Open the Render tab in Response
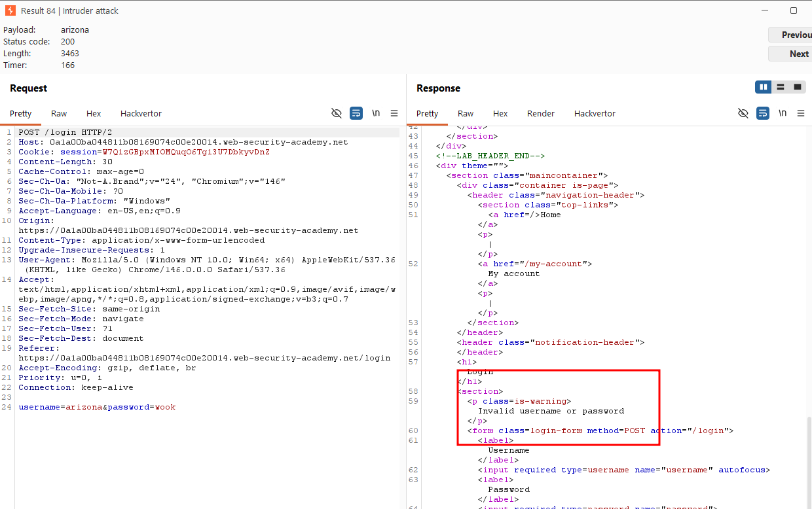Screen dimensions: 812x509 click(x=541, y=113)
